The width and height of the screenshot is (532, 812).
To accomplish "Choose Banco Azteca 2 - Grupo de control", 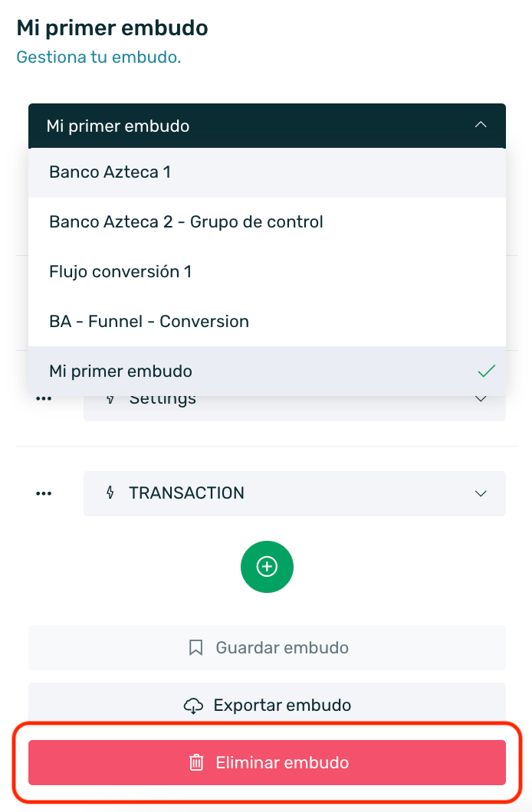I will 267,221.
